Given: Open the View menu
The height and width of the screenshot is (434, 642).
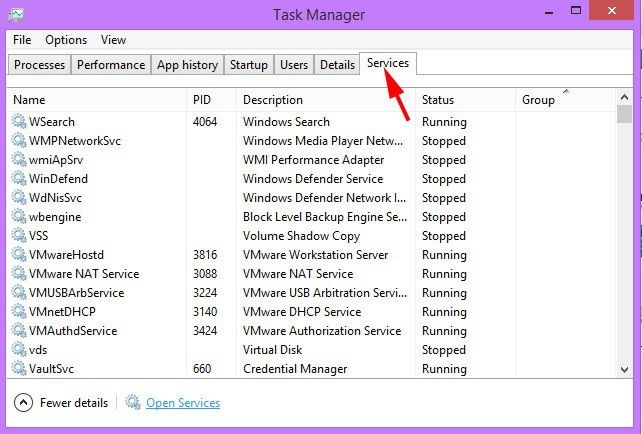Looking at the screenshot, I should (113, 40).
